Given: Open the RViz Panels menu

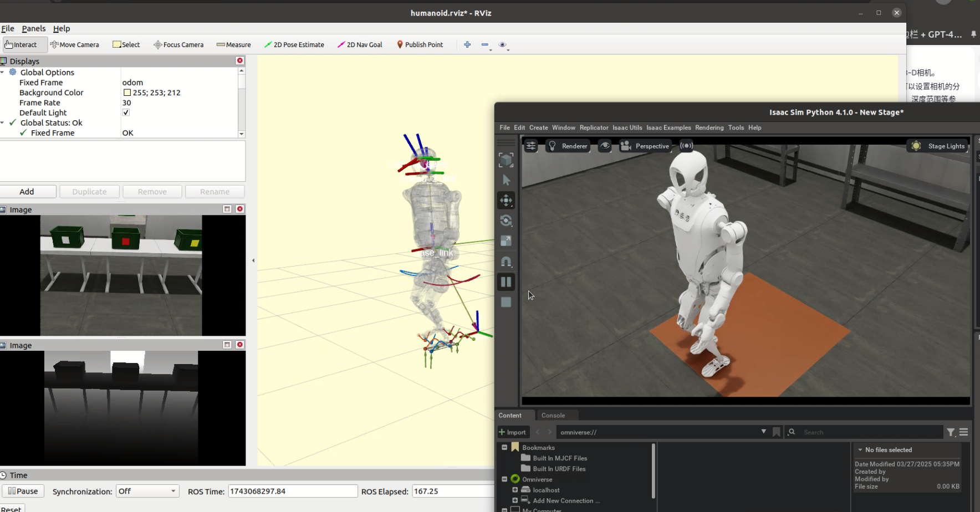Looking at the screenshot, I should tap(34, 28).
